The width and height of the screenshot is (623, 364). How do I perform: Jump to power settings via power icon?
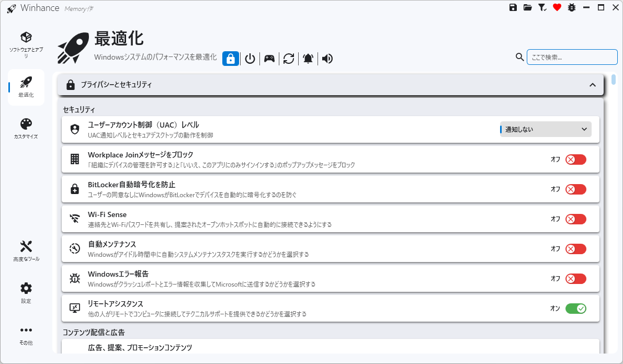(x=250, y=59)
